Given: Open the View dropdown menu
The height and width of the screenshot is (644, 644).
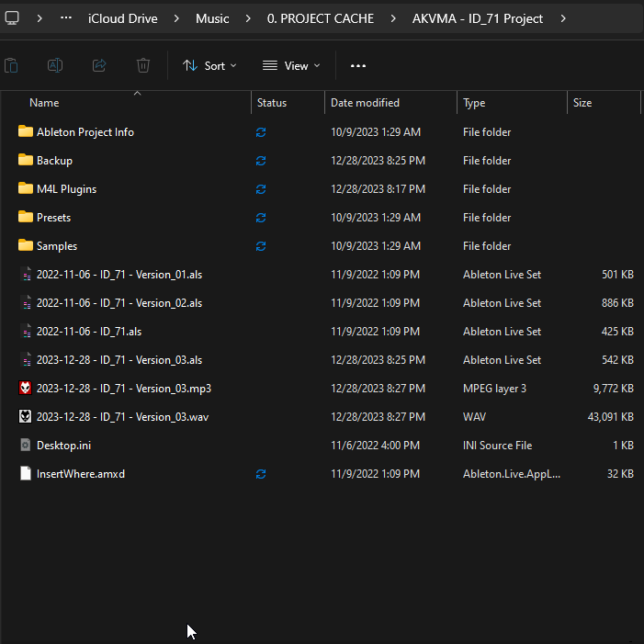Looking at the screenshot, I should click(x=291, y=65).
